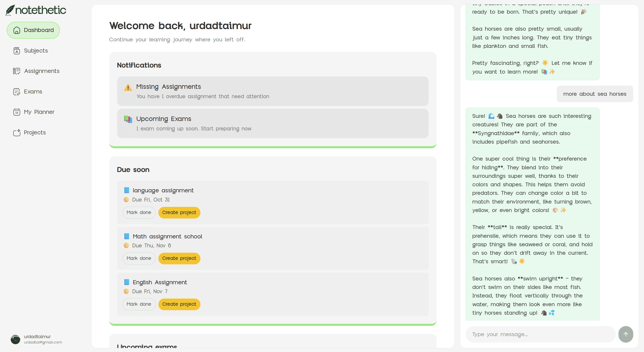The image size is (644, 352).
Task: Click the Notifications heading
Action: 139,65
